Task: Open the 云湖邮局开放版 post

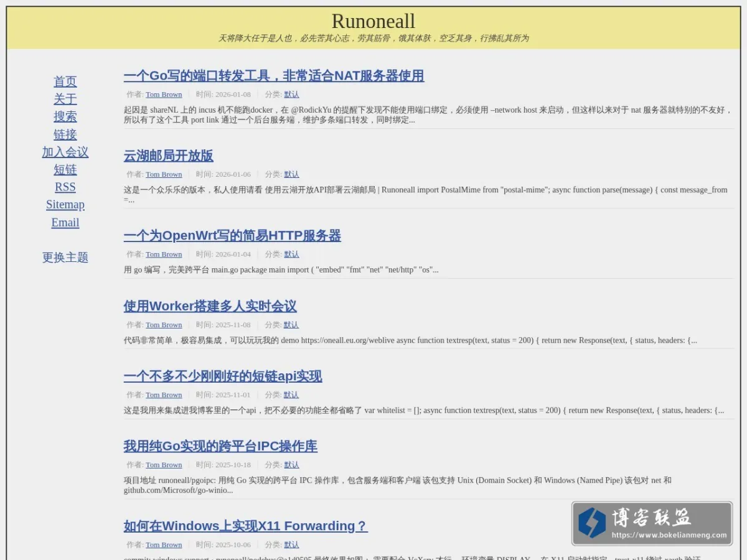Action: click(x=169, y=156)
